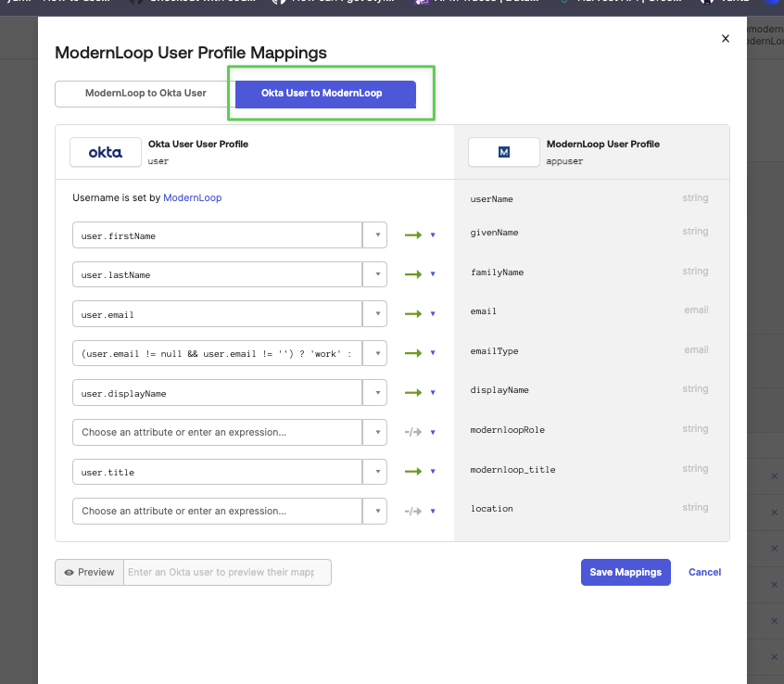The height and width of the screenshot is (684, 784).
Task: Open attribute dropdown for modernloopRole row
Action: coord(374,432)
